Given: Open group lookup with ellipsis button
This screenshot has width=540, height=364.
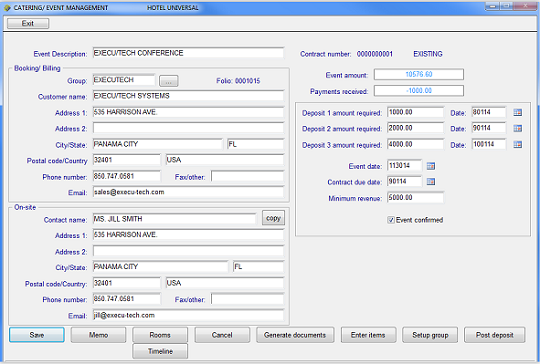Looking at the screenshot, I should point(168,81).
